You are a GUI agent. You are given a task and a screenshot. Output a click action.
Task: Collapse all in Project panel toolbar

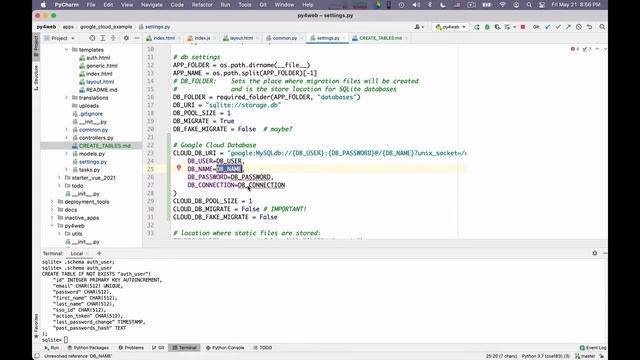[113, 38]
